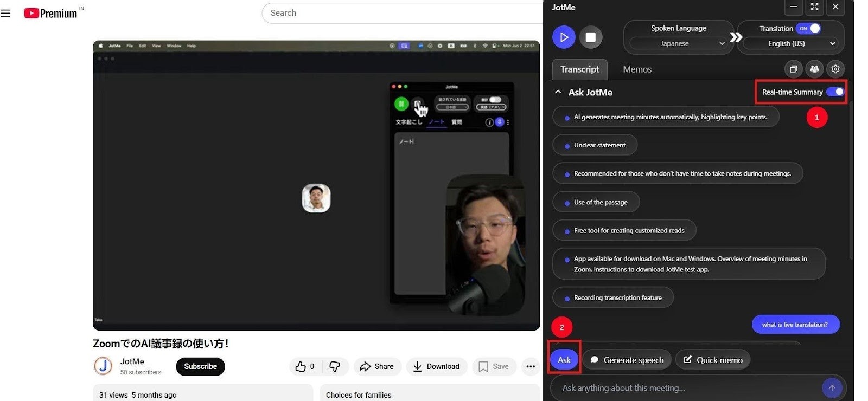
Task: Click the double-arrow translation direction icon
Action: coord(736,37)
